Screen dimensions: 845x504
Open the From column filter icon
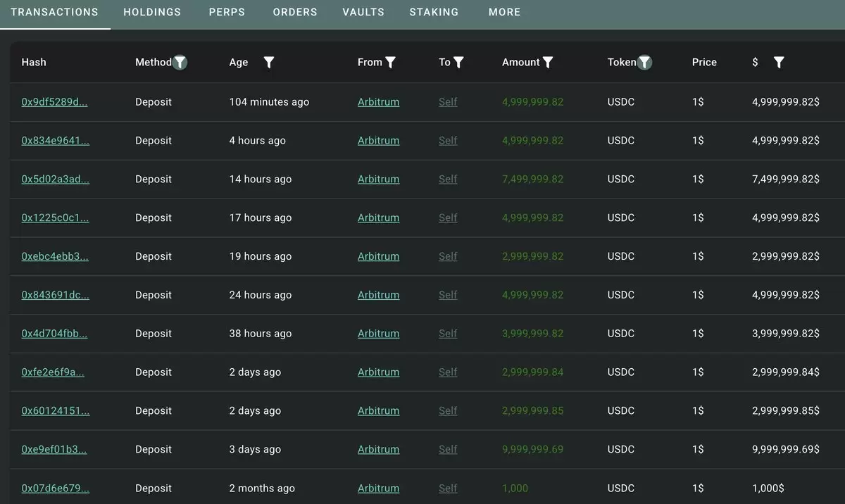click(391, 63)
